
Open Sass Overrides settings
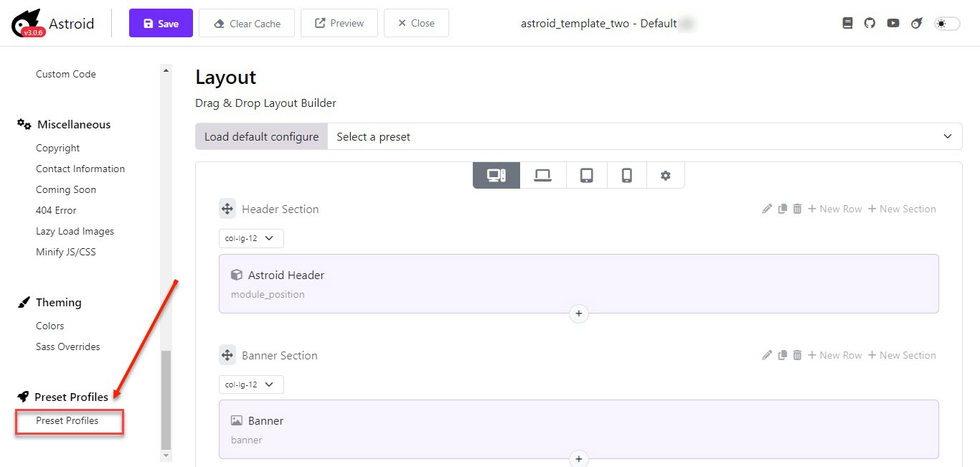tap(68, 346)
